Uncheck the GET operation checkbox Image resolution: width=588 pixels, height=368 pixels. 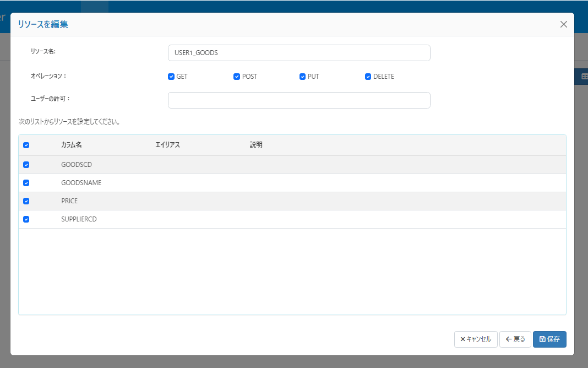coord(171,77)
